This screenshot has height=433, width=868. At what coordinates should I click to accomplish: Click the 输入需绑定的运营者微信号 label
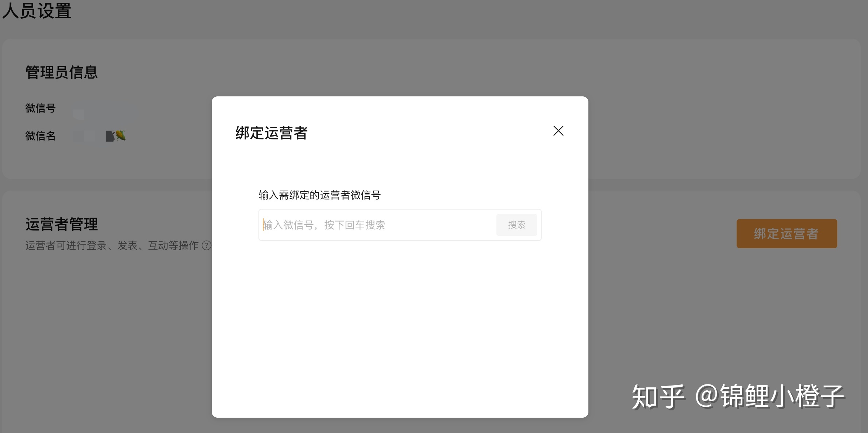click(x=319, y=195)
